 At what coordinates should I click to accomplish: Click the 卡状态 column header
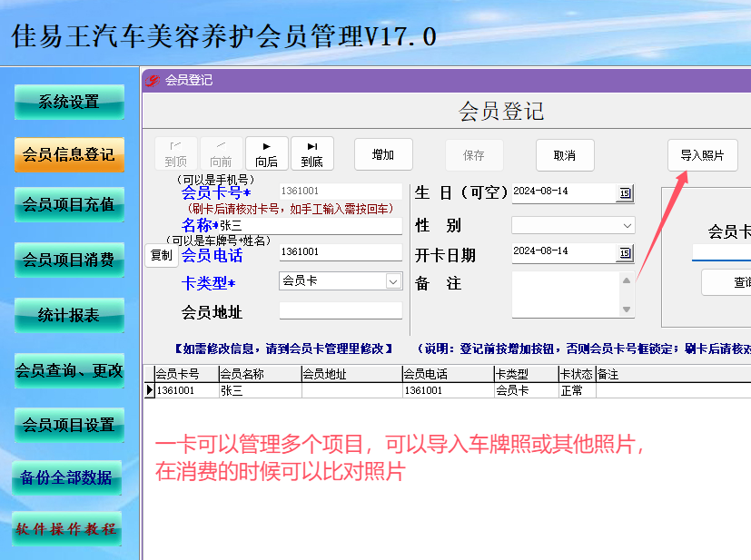(x=578, y=374)
